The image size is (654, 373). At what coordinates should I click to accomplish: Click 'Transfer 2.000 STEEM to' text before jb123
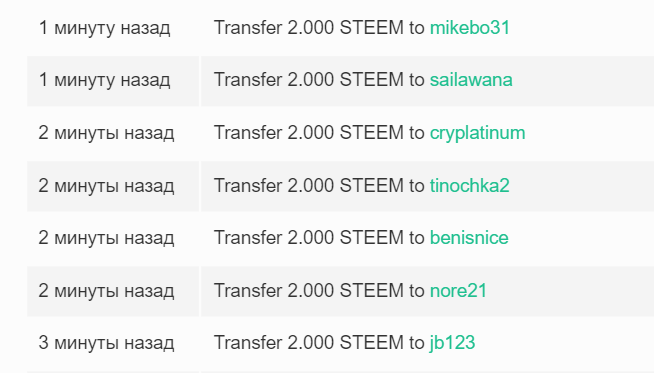coord(319,343)
